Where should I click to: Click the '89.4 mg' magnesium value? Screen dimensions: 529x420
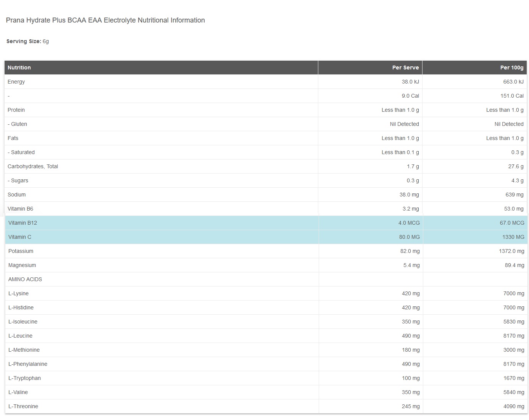point(514,265)
